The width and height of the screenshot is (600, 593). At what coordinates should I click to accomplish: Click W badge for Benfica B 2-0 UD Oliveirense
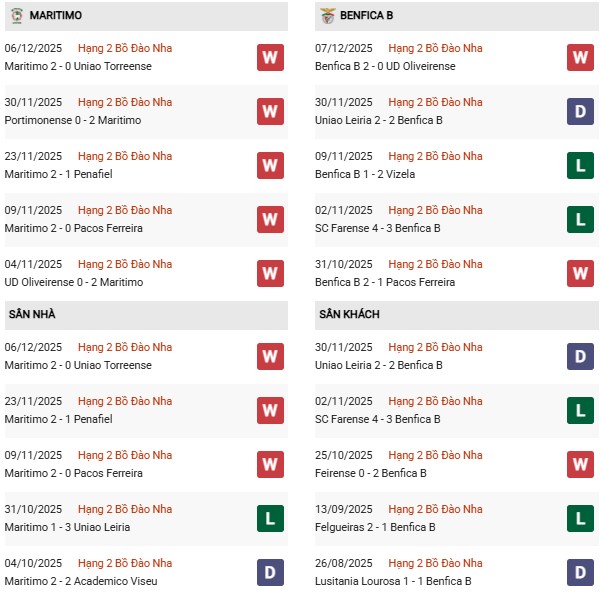click(x=580, y=58)
